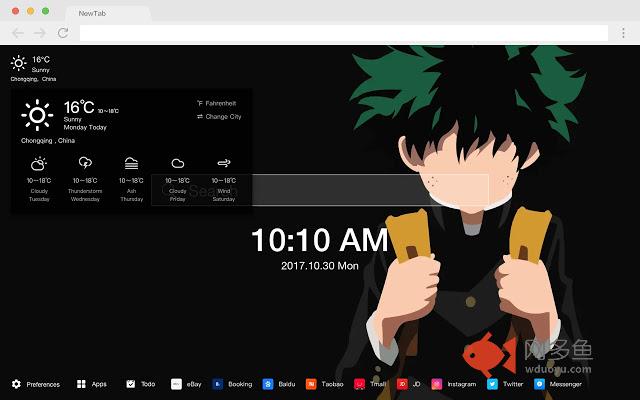Screen dimensions: 640x400
Task: Launch the Instagram shortcut icon
Action: (437, 384)
